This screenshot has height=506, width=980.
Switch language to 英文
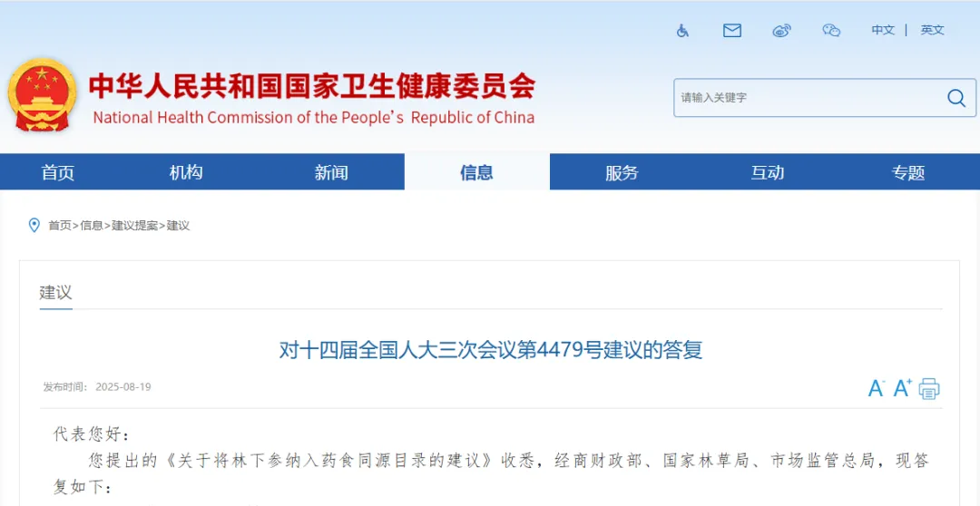click(x=932, y=30)
